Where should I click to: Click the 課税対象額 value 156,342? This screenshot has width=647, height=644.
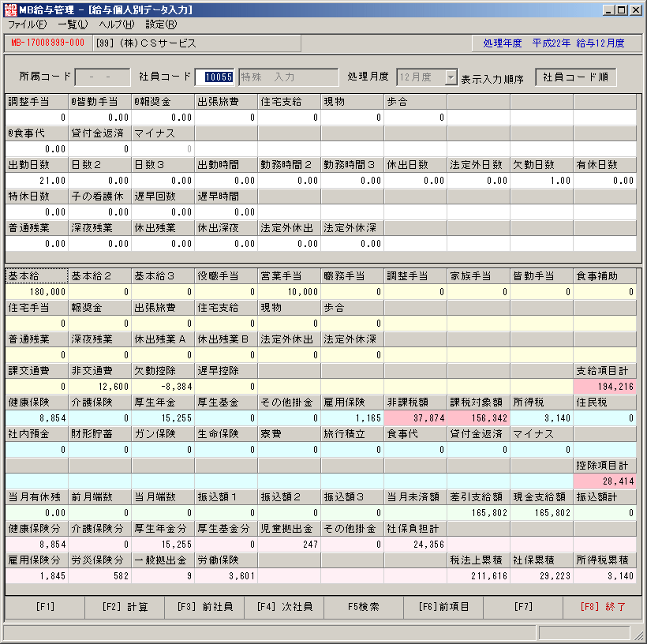(479, 418)
